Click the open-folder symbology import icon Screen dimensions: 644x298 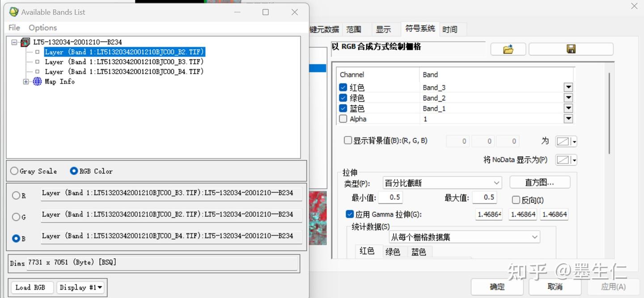point(508,49)
